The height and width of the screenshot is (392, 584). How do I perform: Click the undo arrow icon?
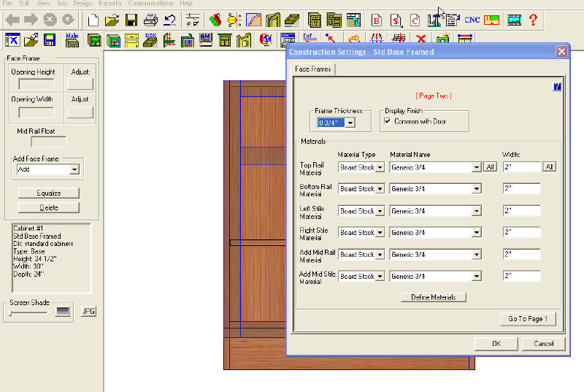[170, 20]
